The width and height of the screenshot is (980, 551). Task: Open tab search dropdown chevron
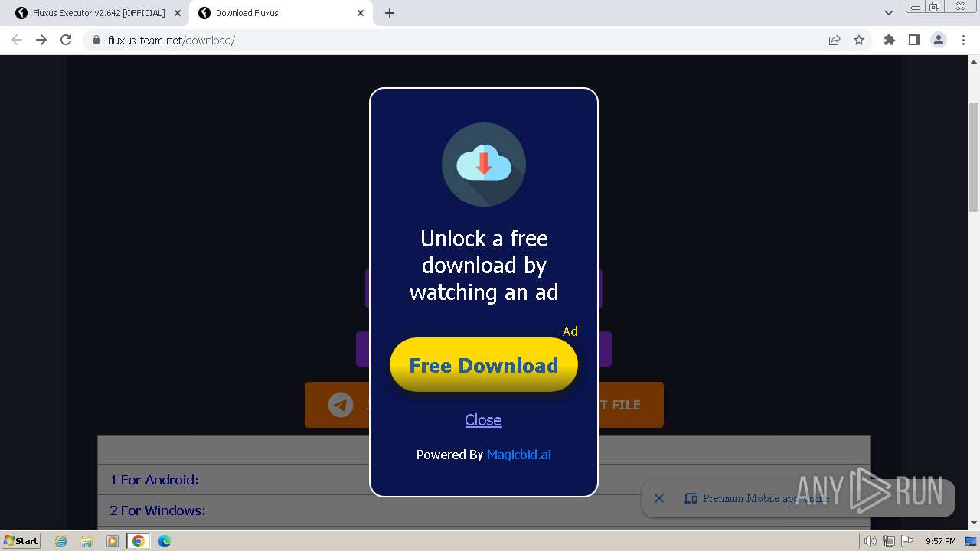click(x=889, y=13)
